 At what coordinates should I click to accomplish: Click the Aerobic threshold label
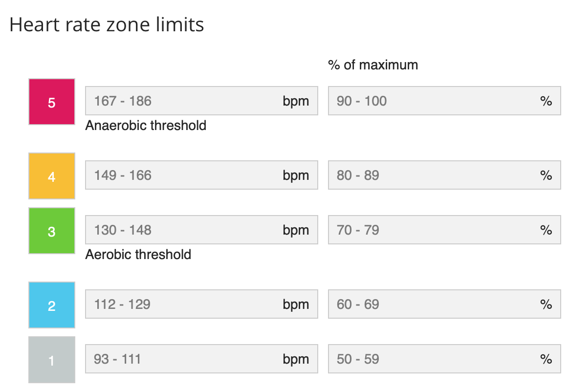[x=138, y=255]
